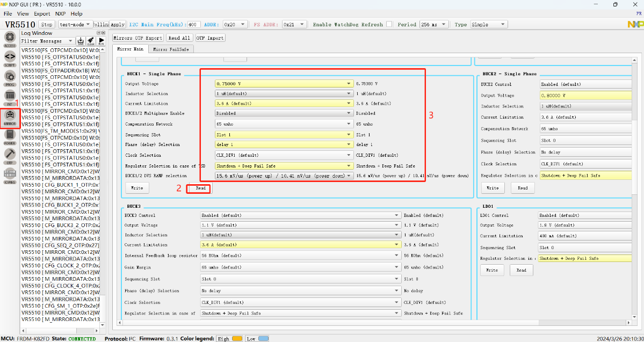Clear log messages with CLEAR icon
Screen dimensions: 644x342
(91, 41)
